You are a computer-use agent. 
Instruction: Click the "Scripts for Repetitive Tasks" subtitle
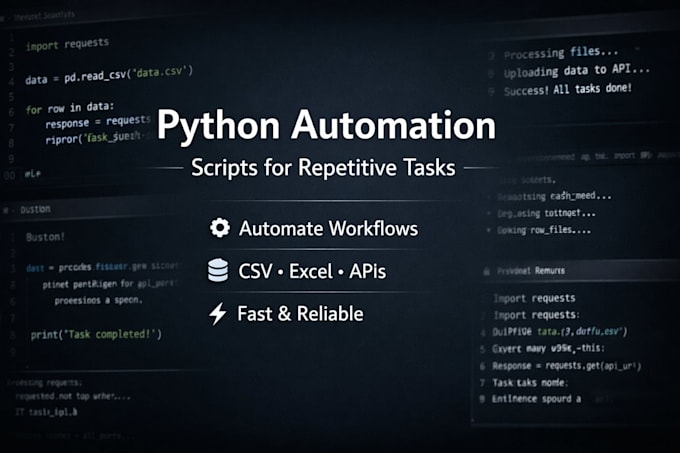324,168
